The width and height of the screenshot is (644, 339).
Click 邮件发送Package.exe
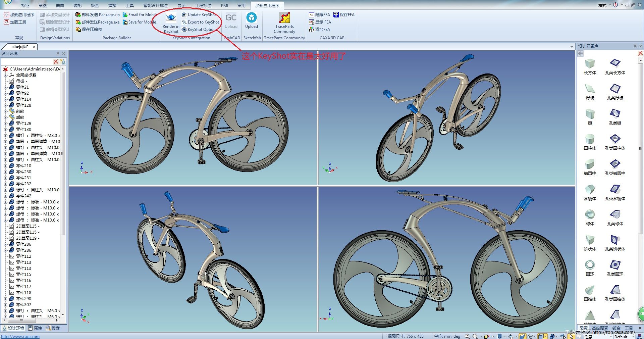coord(98,22)
